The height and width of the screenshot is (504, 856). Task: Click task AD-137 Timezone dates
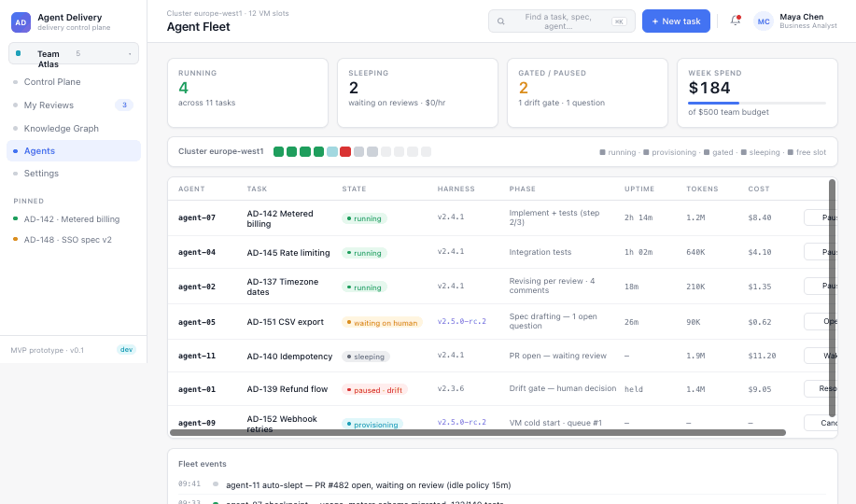coord(283,287)
